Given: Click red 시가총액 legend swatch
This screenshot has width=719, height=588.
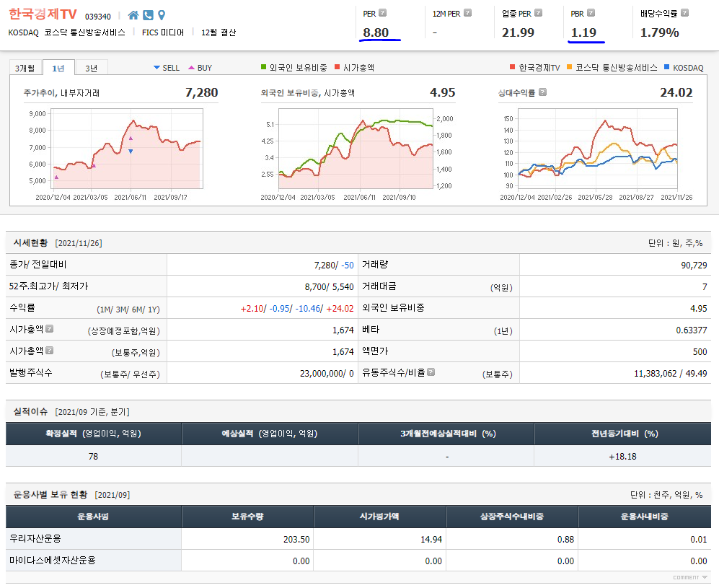Looking at the screenshot, I should 337,67.
